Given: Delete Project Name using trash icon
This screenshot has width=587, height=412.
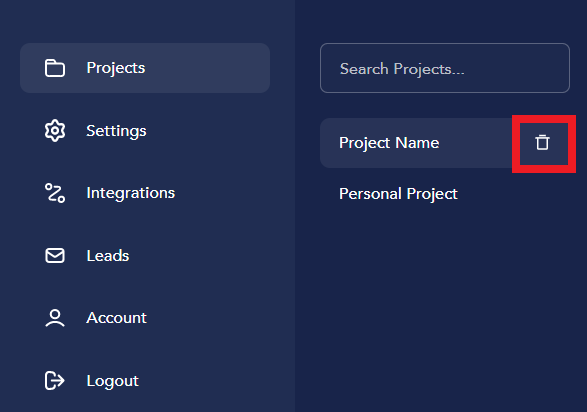Looking at the screenshot, I should coord(542,143).
